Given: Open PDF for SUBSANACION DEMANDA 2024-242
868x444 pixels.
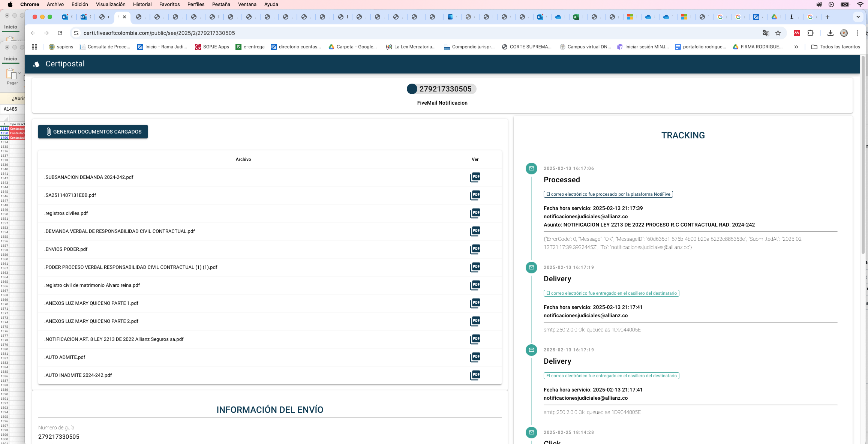Looking at the screenshot, I should pyautogui.click(x=475, y=177).
